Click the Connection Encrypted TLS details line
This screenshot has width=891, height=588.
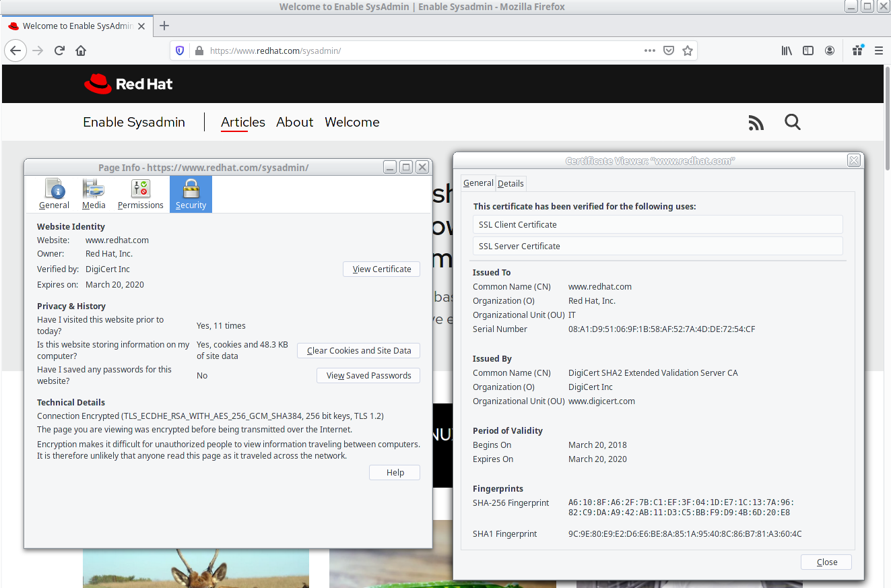coord(210,416)
